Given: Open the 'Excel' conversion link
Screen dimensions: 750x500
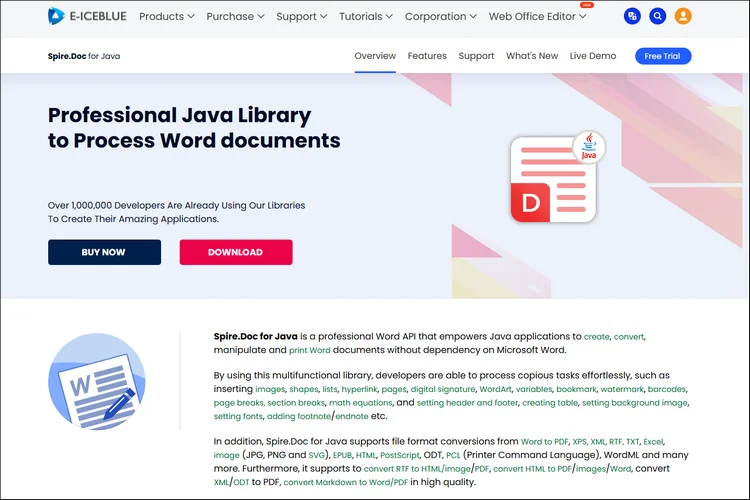Looking at the screenshot, I should 653,442.
